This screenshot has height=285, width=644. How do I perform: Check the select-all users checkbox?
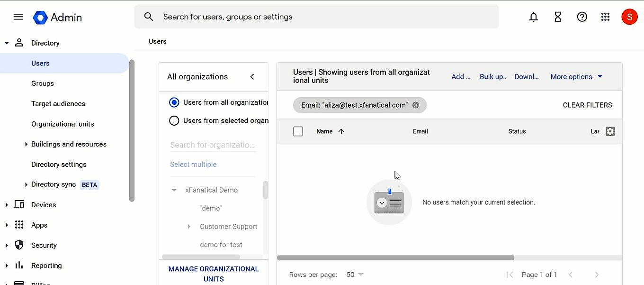point(298,131)
